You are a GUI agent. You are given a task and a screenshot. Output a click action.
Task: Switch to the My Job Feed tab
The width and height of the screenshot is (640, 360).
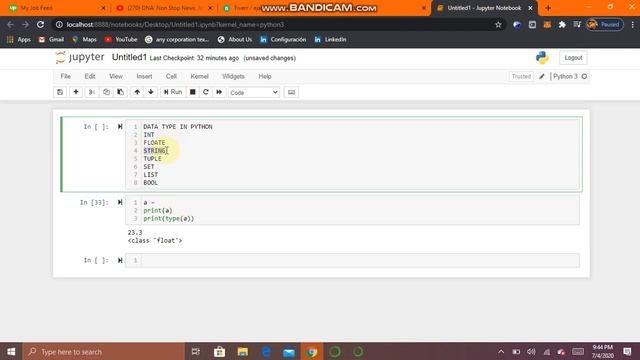click(55, 8)
